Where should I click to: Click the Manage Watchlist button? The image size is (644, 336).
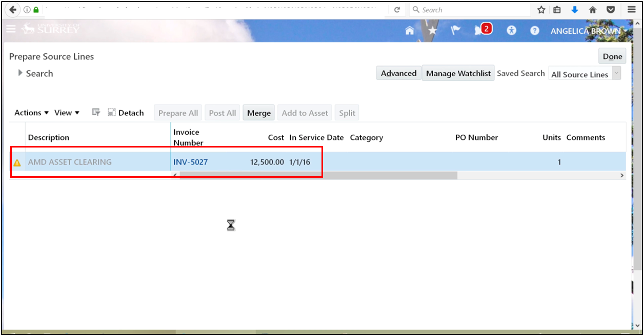(x=458, y=73)
